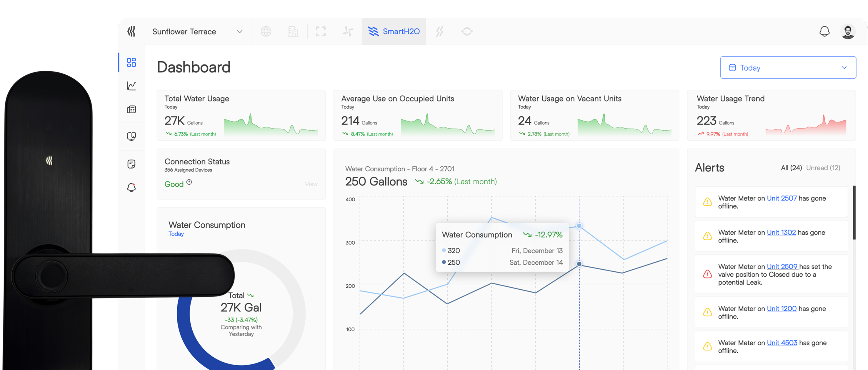Open Average Use on Occupied Units card
This screenshot has width=868, height=370.
pyautogui.click(x=417, y=115)
